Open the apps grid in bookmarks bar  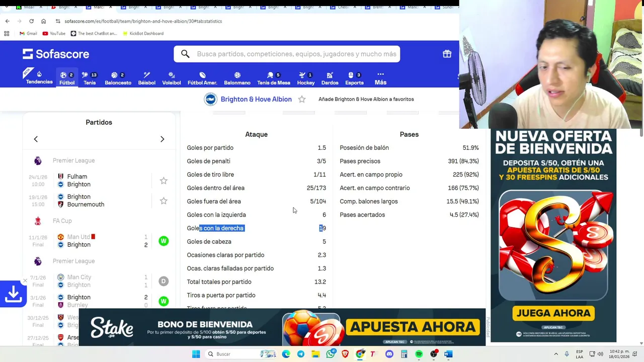click(x=7, y=33)
